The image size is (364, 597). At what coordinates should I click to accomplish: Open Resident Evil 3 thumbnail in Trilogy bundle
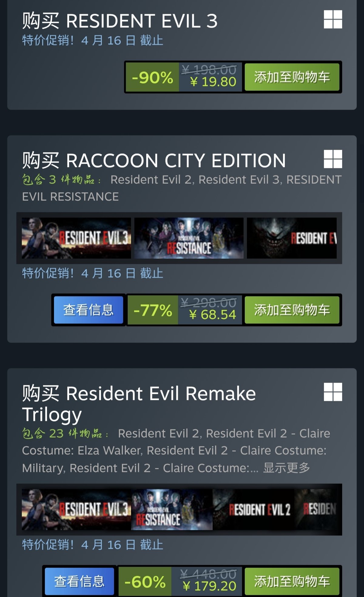[76, 510]
